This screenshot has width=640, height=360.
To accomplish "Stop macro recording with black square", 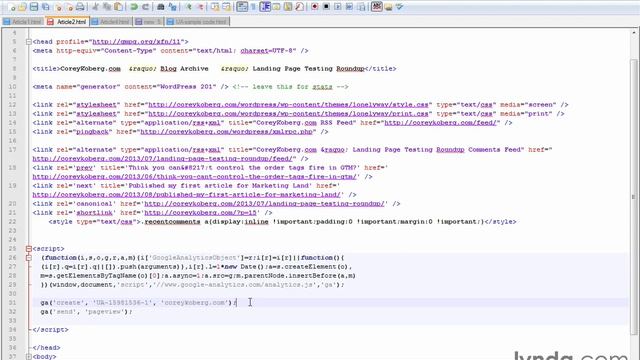I will point(326,7).
